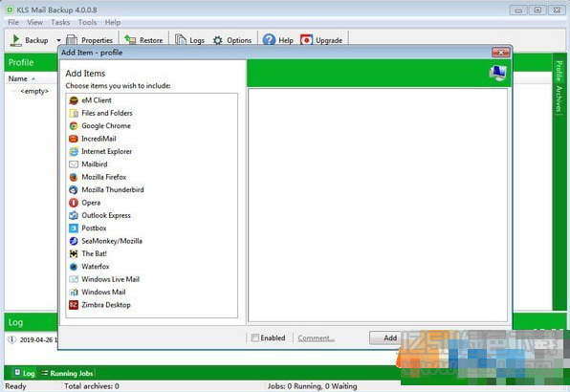Click 'Total archives: 0' status text
The height and width of the screenshot is (392, 570).
[x=92, y=386]
